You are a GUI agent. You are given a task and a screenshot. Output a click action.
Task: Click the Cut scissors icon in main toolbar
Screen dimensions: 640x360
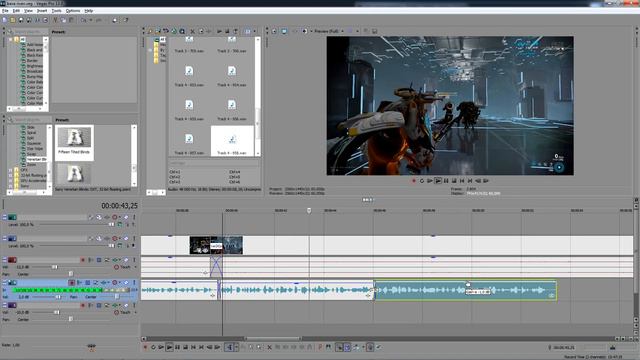tap(55, 20)
